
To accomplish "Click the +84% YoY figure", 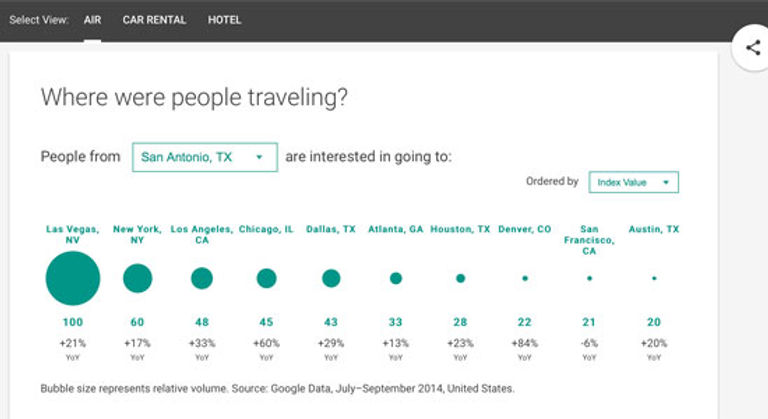I will pyautogui.click(x=525, y=343).
